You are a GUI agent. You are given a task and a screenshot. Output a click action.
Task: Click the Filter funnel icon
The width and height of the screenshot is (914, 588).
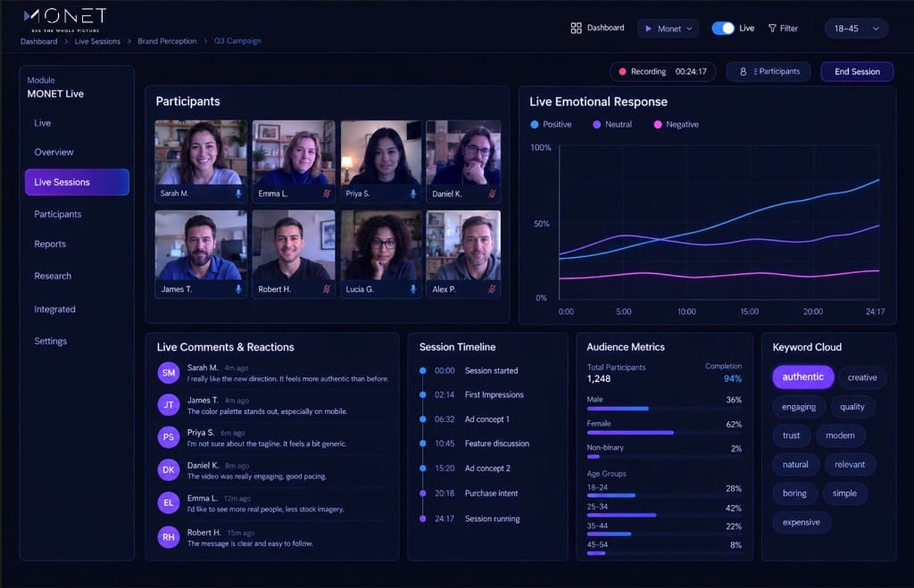pos(772,28)
